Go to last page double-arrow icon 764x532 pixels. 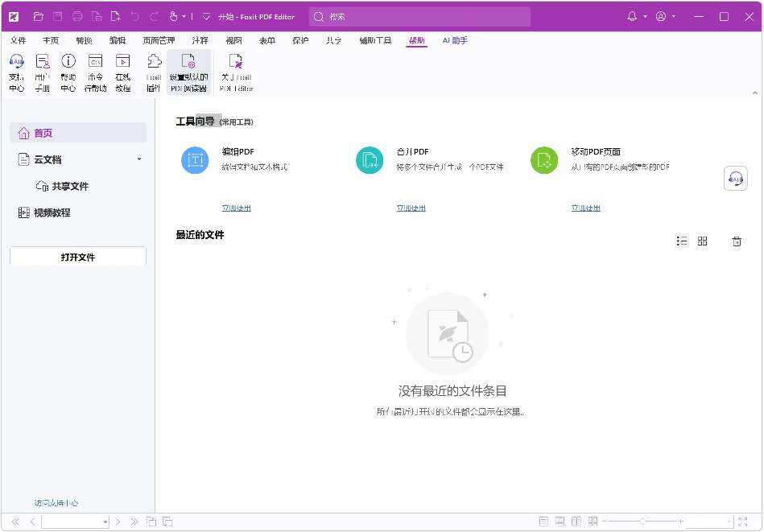[x=134, y=522]
